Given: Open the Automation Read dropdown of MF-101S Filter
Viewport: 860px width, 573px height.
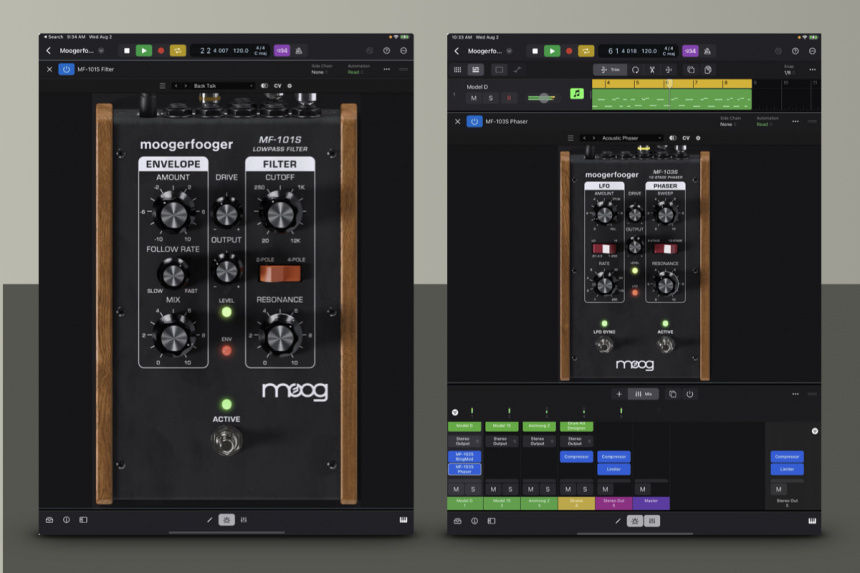Looking at the screenshot, I should pyautogui.click(x=358, y=69).
